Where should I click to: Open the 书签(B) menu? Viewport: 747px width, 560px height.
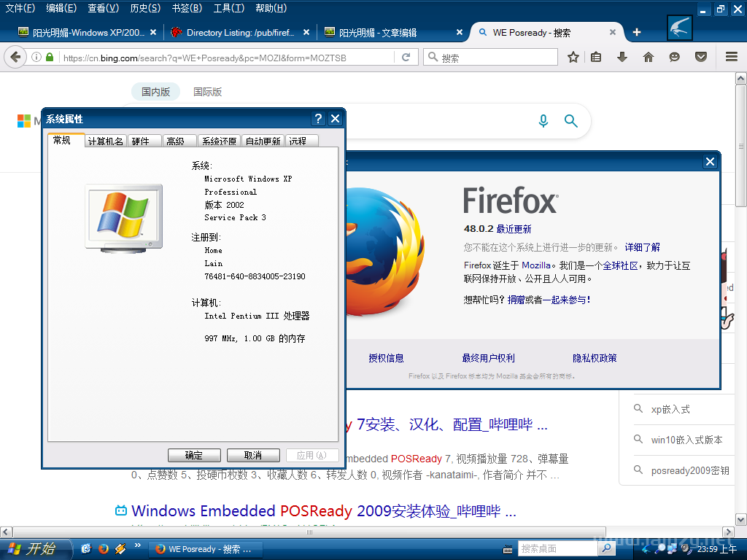187,8
